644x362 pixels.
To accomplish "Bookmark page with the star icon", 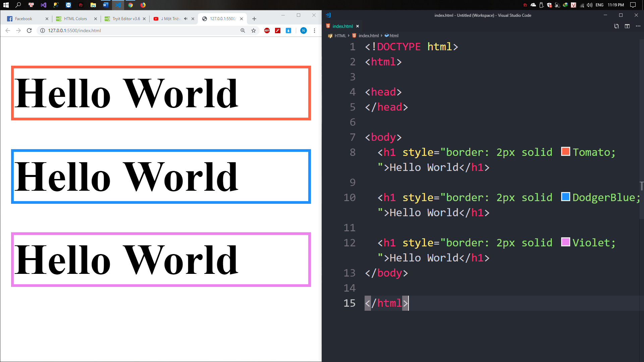I will 254,31.
